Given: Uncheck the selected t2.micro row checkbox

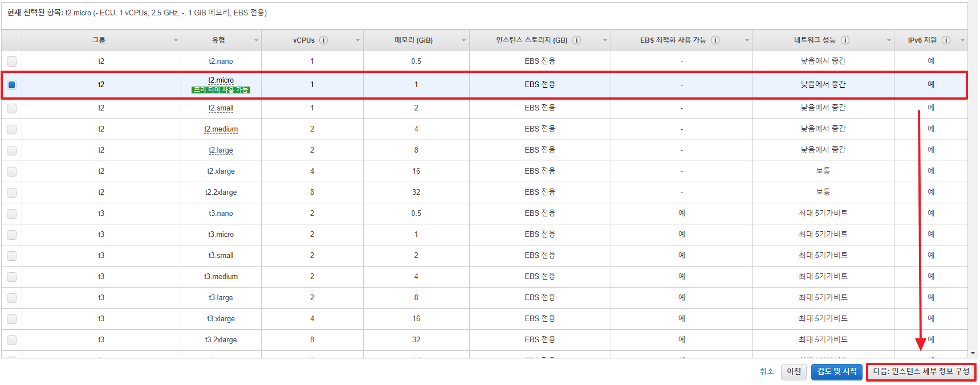Looking at the screenshot, I should 11,85.
